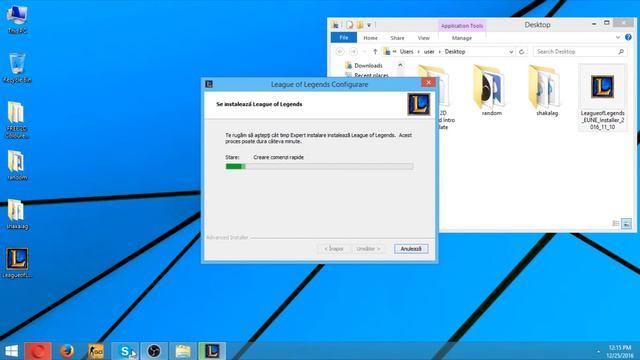Screen dimensions: 640x360
Task: Open OBS Studio from the taskbar
Action: pyautogui.click(x=154, y=351)
